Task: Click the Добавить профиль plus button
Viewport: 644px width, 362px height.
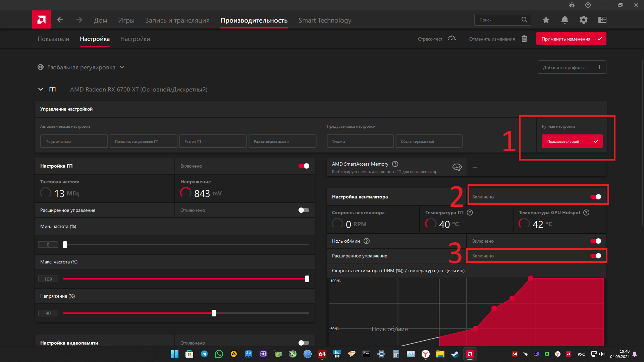Action: click(599, 67)
